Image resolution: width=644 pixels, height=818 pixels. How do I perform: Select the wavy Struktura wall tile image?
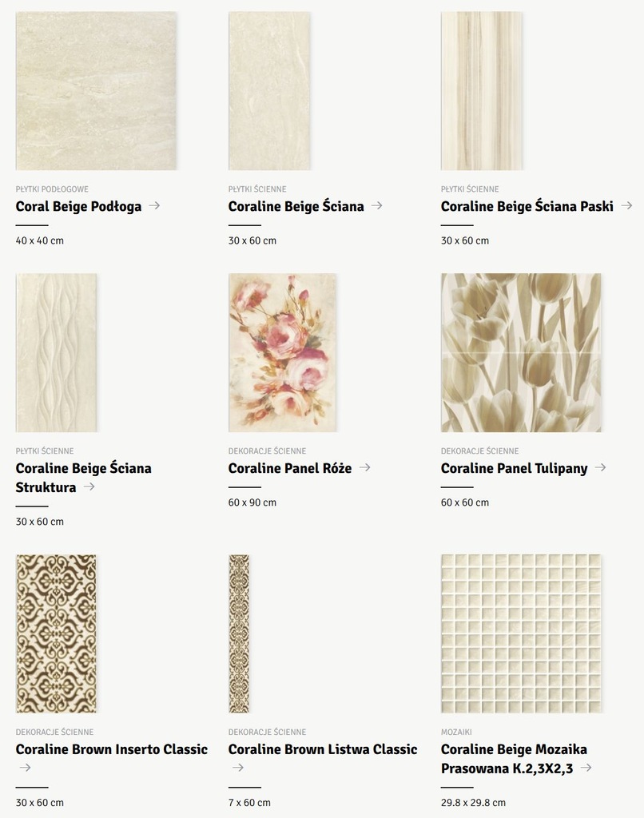[x=57, y=352]
